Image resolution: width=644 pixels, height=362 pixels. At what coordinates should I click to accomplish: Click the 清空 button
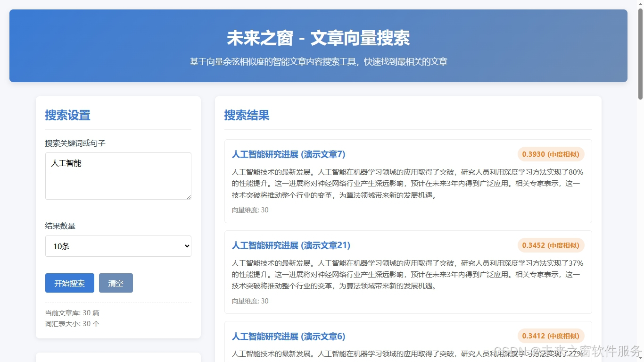click(116, 283)
